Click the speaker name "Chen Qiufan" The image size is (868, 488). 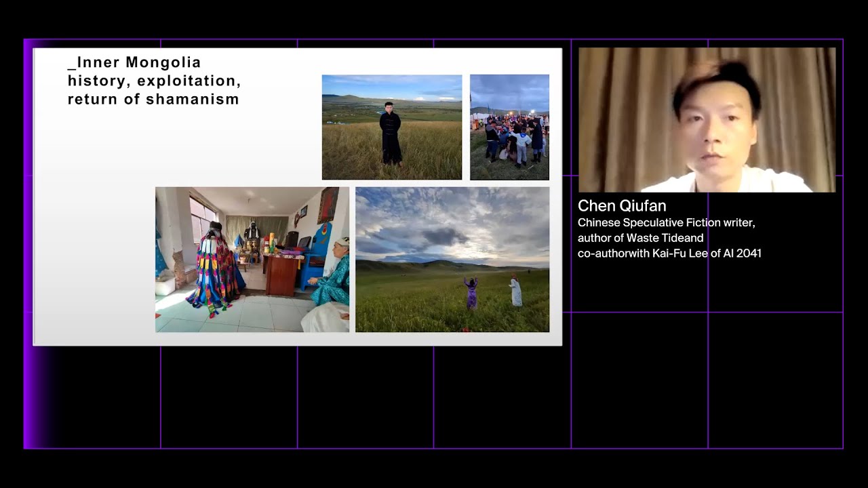pyautogui.click(x=622, y=206)
